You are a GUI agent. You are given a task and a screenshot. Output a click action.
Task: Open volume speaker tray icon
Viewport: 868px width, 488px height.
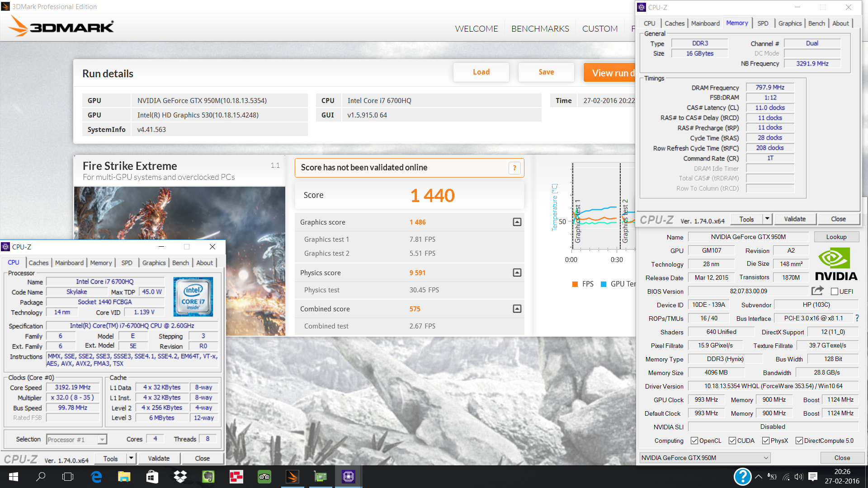[799, 477]
